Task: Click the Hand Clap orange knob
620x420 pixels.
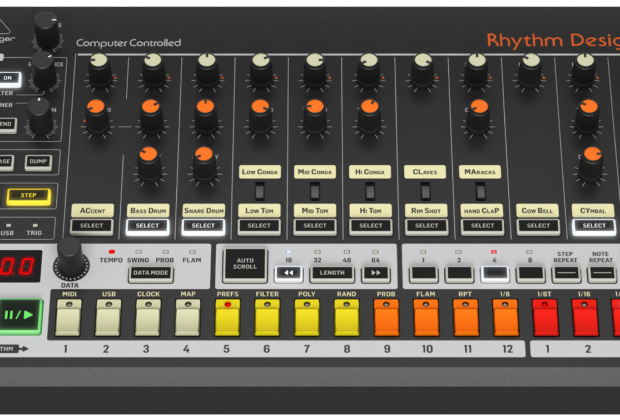Action: (x=479, y=116)
